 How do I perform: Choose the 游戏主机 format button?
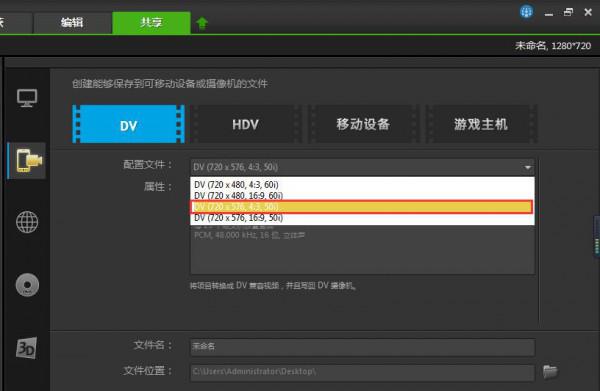(481, 124)
